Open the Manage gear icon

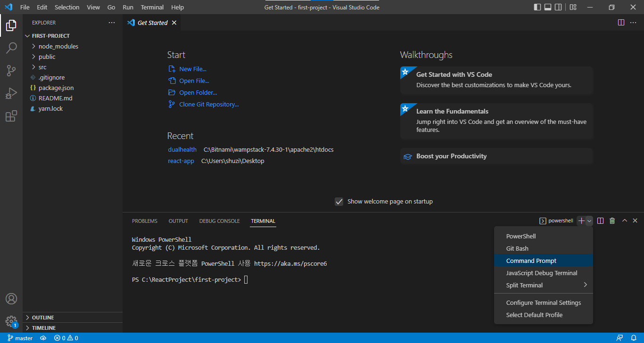tap(11, 321)
